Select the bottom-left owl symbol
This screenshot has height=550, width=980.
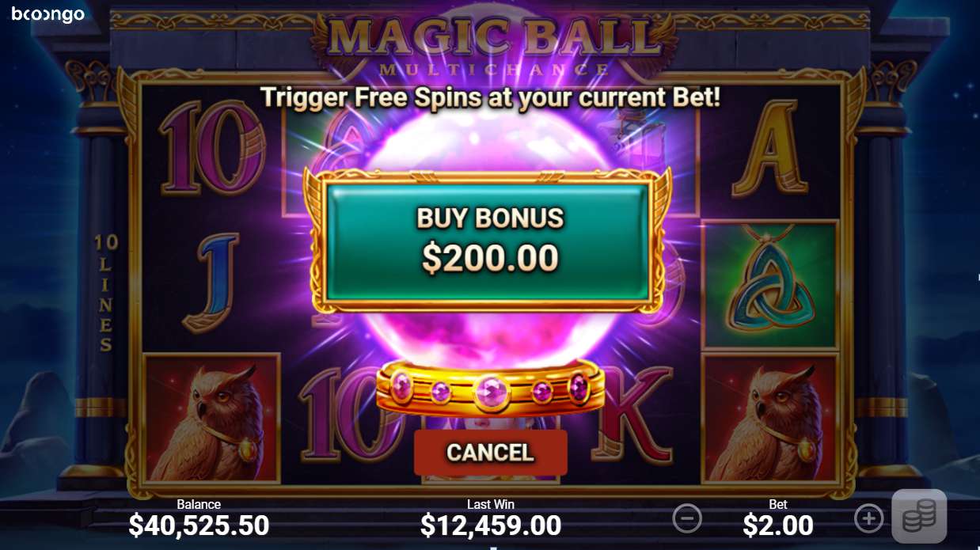tap(212, 418)
